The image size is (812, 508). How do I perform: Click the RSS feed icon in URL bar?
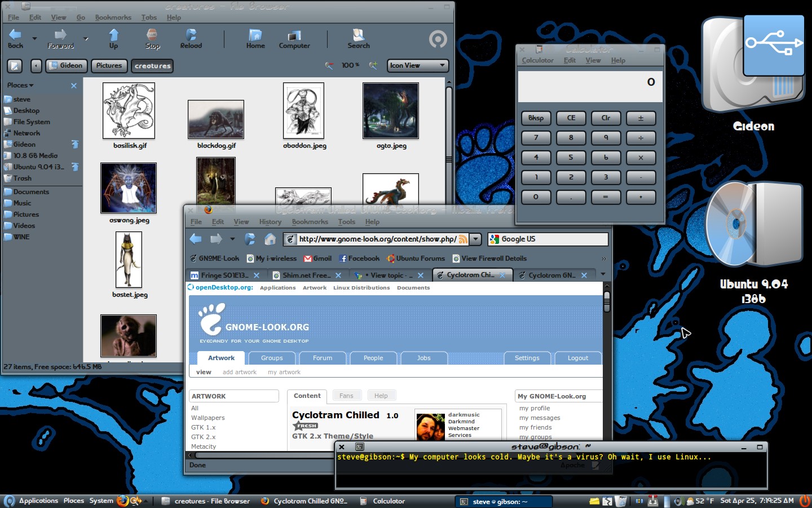coord(463,239)
